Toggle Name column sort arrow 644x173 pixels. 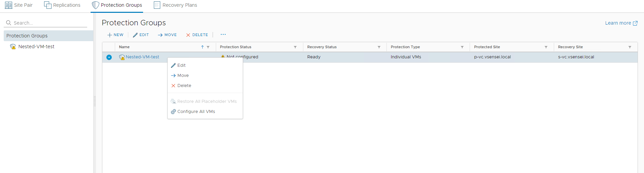(x=202, y=47)
